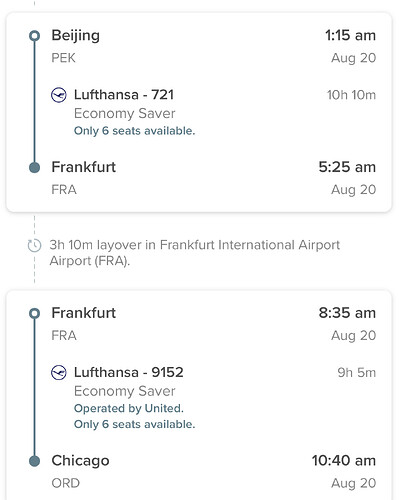The width and height of the screenshot is (399, 500).
Task: Select the Frankfurt departure circle marker
Action: [x=34, y=313]
